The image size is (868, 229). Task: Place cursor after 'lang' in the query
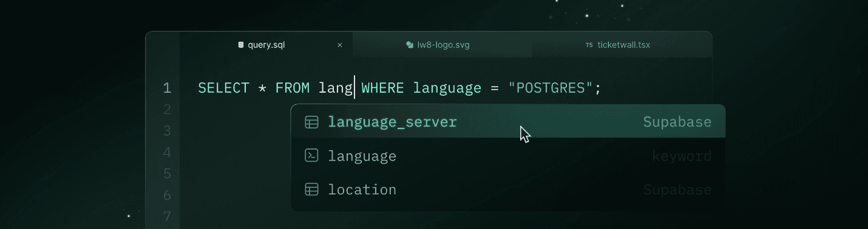click(x=354, y=88)
